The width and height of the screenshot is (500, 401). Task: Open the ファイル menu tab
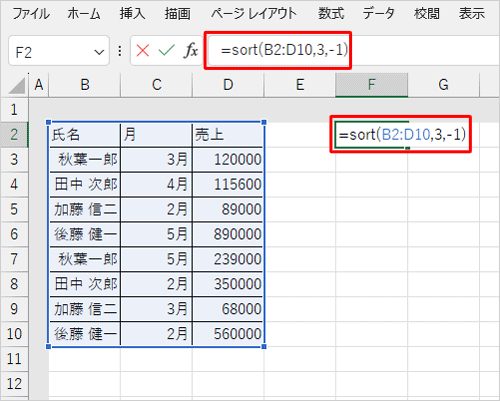point(31,14)
